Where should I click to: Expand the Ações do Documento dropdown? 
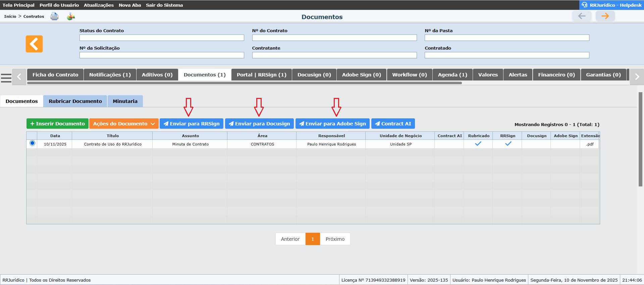tap(124, 124)
